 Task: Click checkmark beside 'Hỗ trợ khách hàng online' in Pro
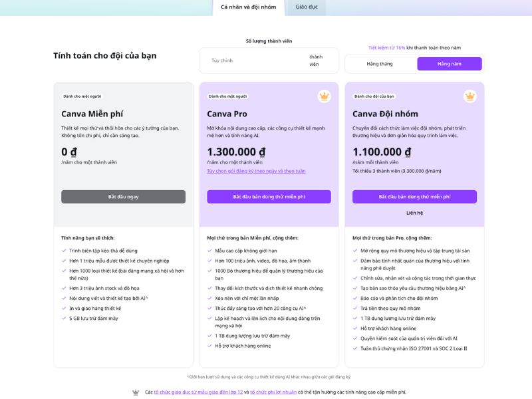[209, 346]
